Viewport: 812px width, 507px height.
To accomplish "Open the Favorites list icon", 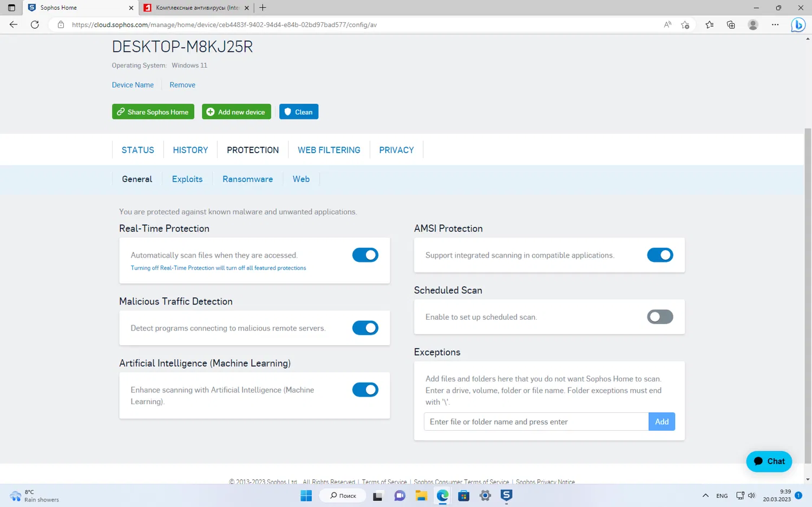I will coord(710,24).
